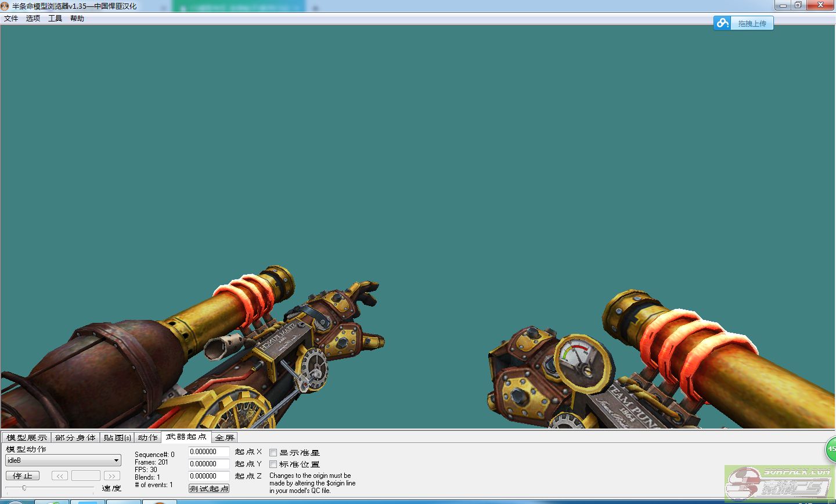Enable the 显示准星 crosshair checkbox
The width and height of the screenshot is (836, 504).
(x=273, y=452)
